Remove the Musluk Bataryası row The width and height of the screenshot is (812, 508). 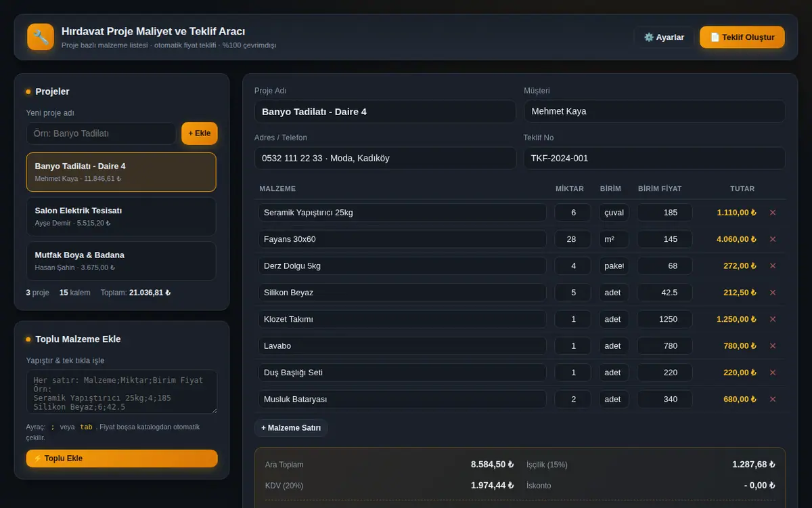773,400
